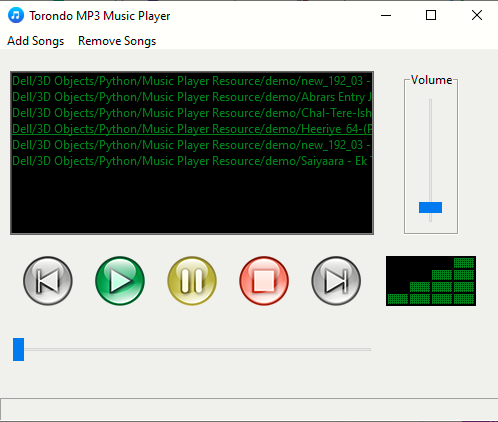Click the previous track button
498x422 pixels.
click(48, 281)
